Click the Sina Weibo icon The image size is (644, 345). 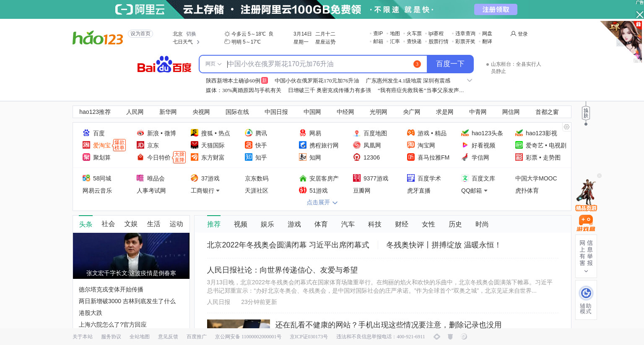[x=140, y=133]
